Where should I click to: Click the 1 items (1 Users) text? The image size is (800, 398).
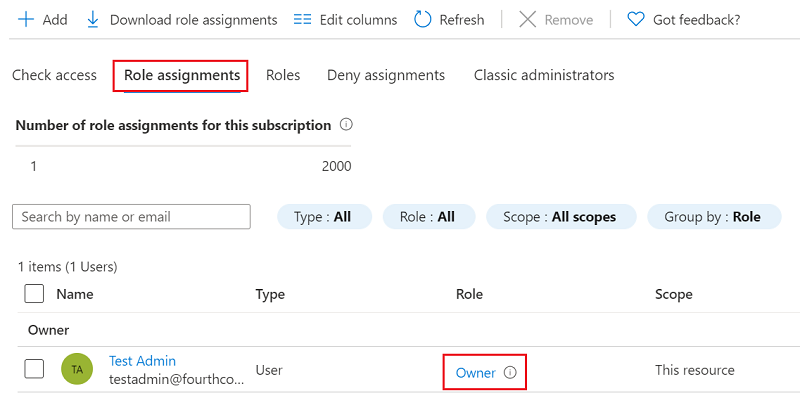click(x=68, y=266)
